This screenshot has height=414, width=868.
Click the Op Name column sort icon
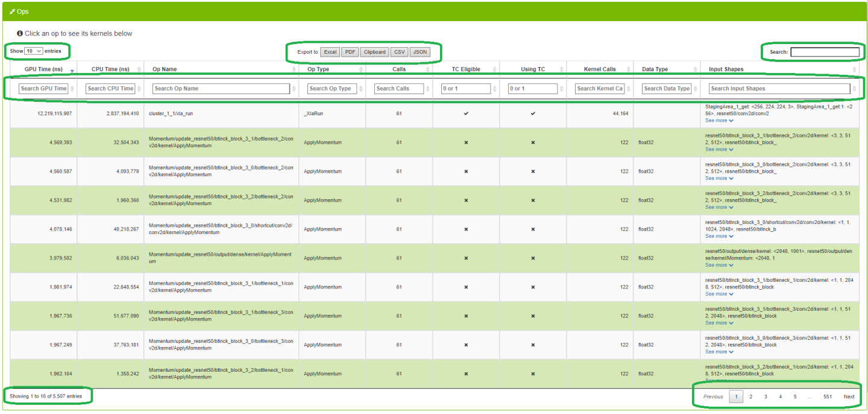tap(295, 69)
